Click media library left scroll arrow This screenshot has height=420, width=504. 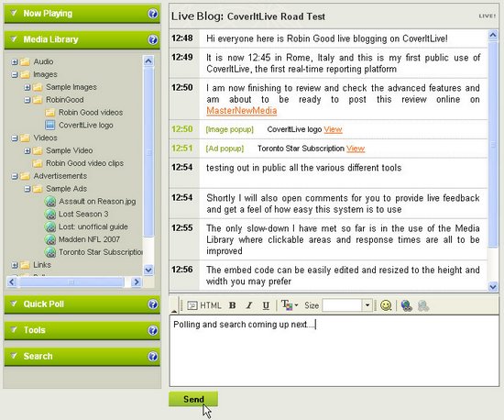point(12,282)
